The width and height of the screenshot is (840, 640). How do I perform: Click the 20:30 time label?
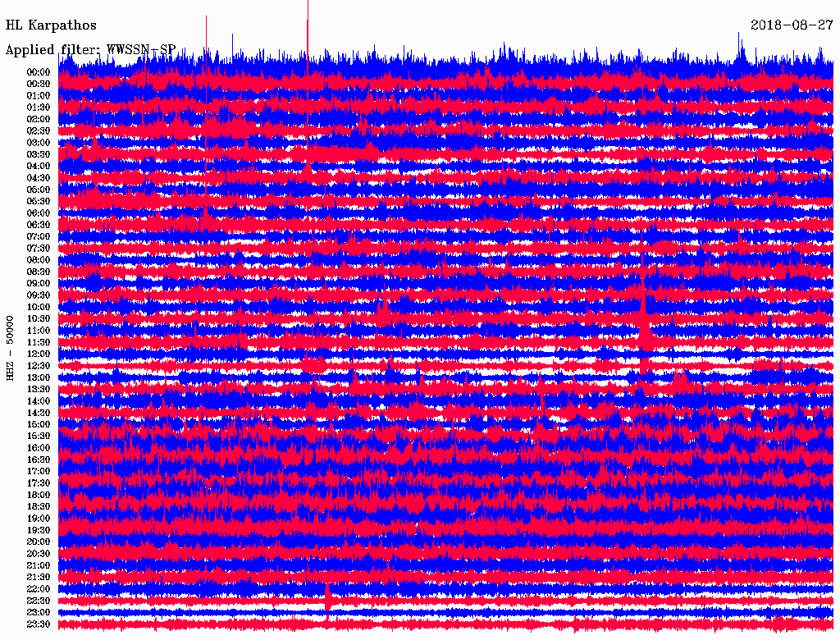[39, 554]
